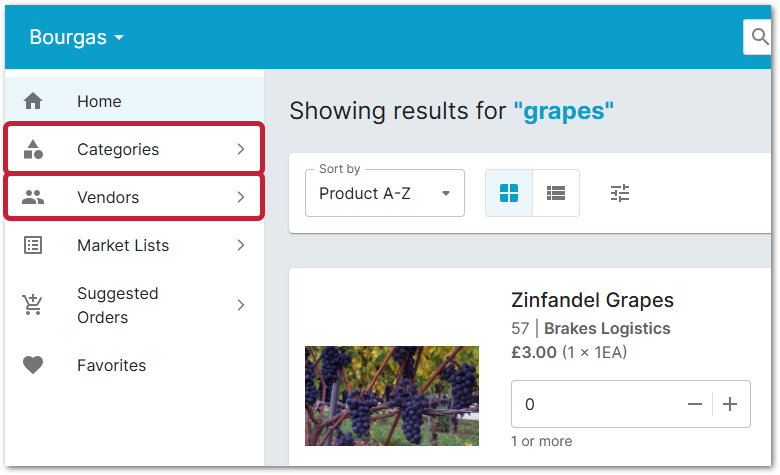The image size is (780, 475).
Task: Switch to grid view
Action: [509, 193]
